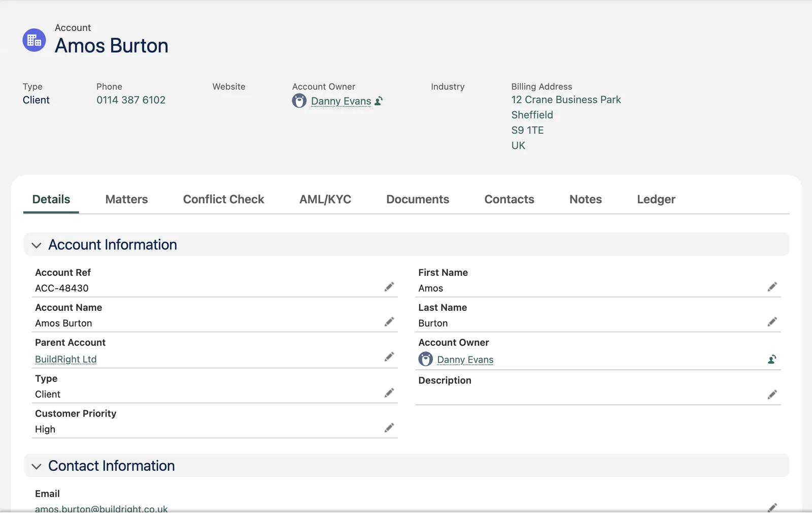812x513 pixels.
Task: Click the ACC-48430 account ref value
Action: point(62,288)
